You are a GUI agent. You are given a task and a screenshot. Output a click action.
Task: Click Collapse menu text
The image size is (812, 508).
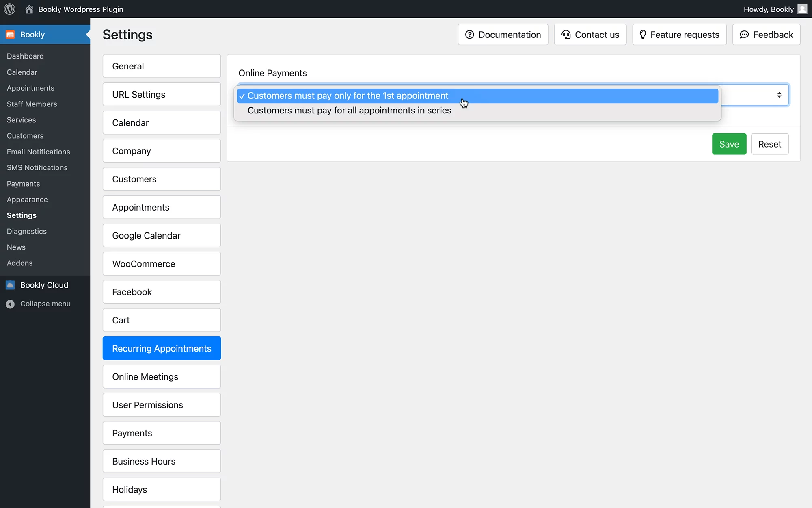click(45, 304)
